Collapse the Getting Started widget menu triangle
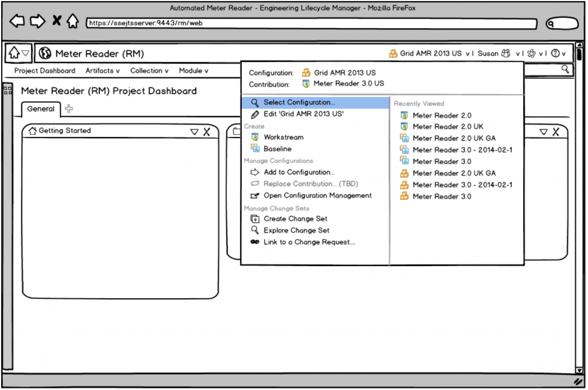This screenshot has width=588, height=390. pyautogui.click(x=194, y=132)
